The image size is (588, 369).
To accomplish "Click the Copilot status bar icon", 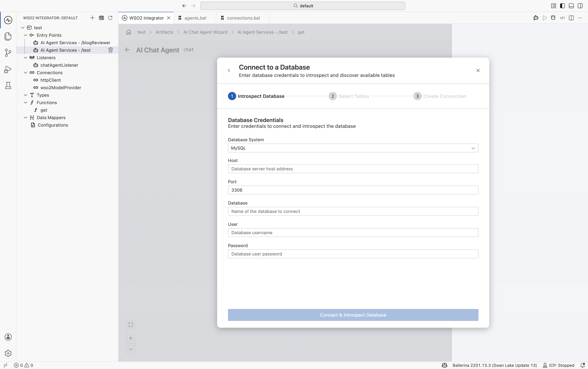I will [x=444, y=365].
